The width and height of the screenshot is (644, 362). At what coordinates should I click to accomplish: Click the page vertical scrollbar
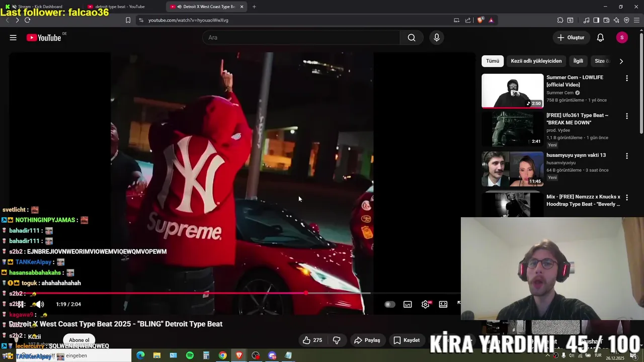[641, 83]
